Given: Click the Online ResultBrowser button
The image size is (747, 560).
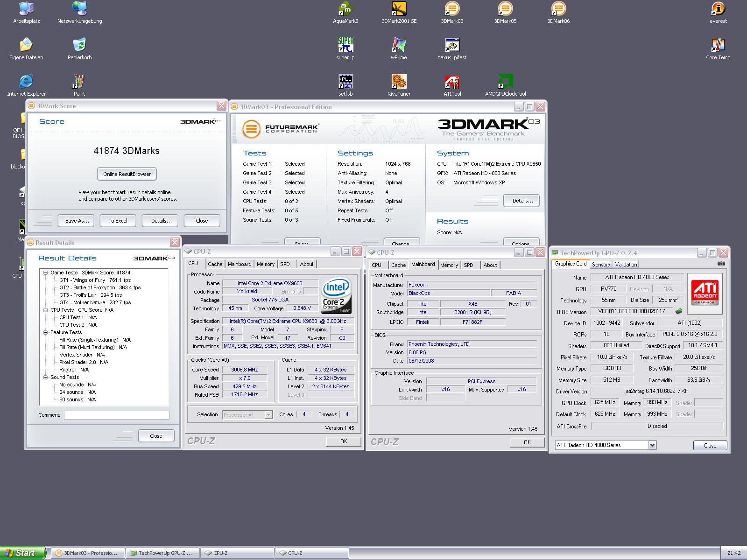Looking at the screenshot, I should click(x=127, y=174).
